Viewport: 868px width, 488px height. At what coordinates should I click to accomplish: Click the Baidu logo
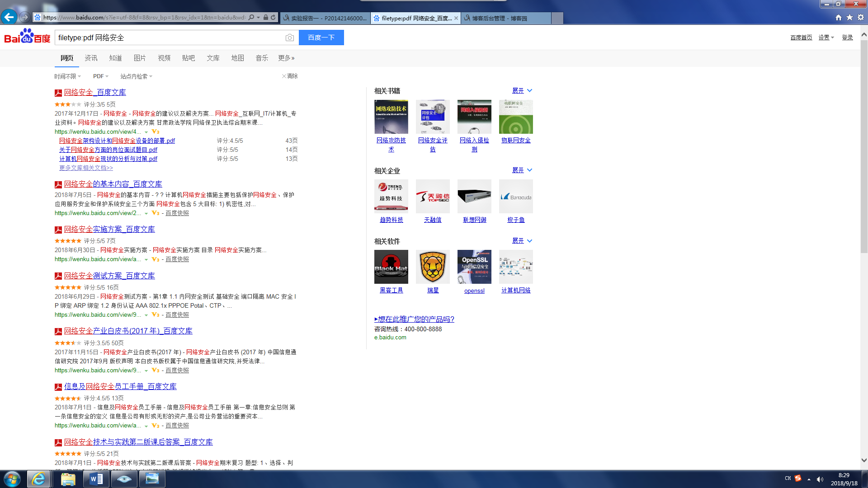click(27, 37)
